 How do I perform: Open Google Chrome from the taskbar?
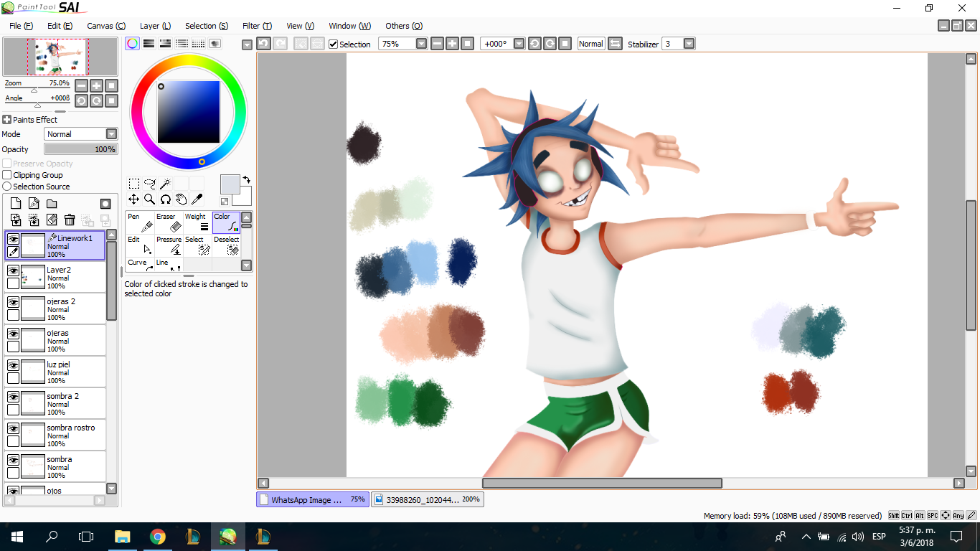(x=158, y=536)
